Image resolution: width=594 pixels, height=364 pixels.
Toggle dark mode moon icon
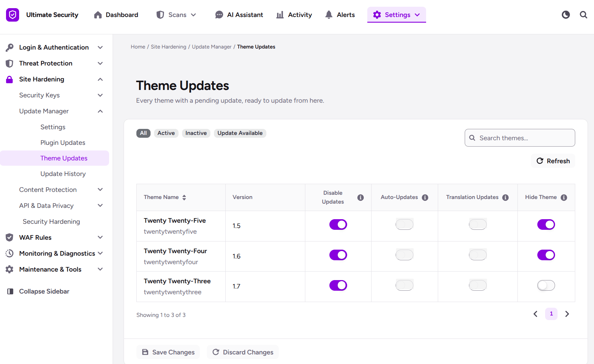pyautogui.click(x=566, y=15)
